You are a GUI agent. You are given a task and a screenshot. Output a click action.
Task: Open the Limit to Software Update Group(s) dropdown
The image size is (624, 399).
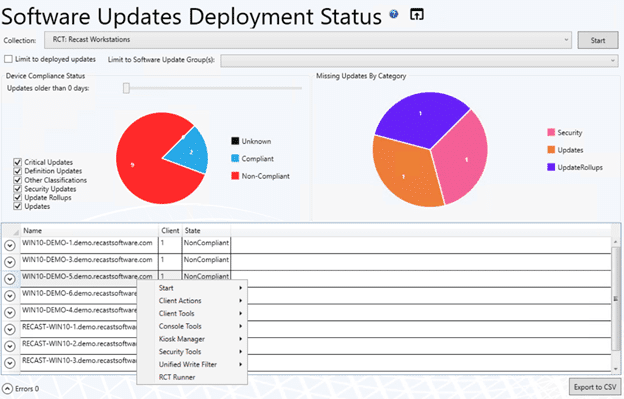coord(419,60)
